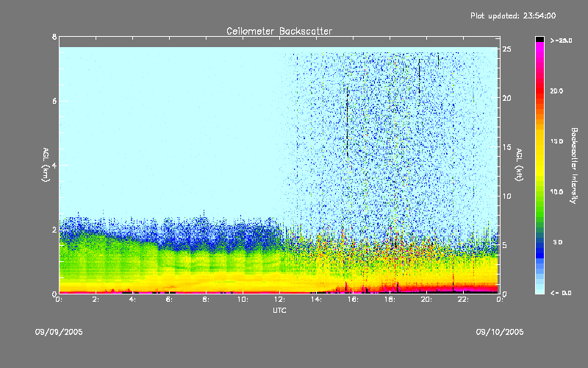
Task: Click the 'UTC' x-axis label
Action: click(x=279, y=310)
